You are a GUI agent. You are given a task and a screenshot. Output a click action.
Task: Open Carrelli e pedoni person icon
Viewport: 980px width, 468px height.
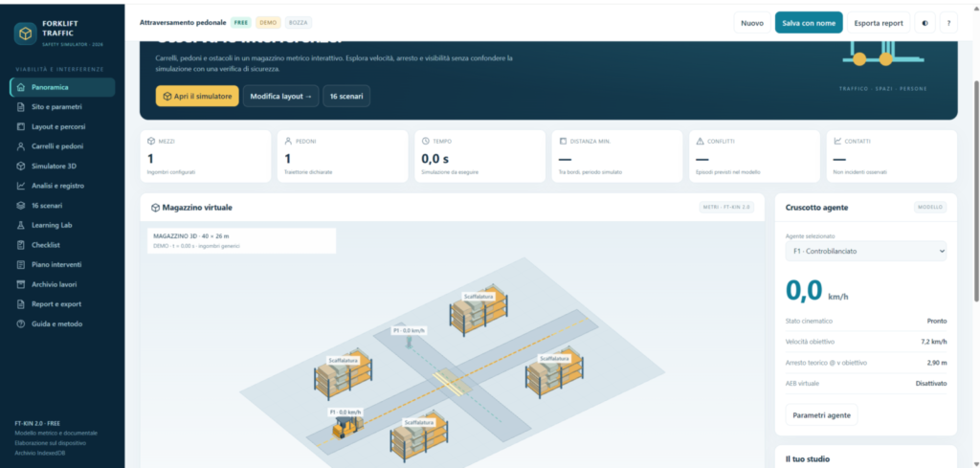21,146
